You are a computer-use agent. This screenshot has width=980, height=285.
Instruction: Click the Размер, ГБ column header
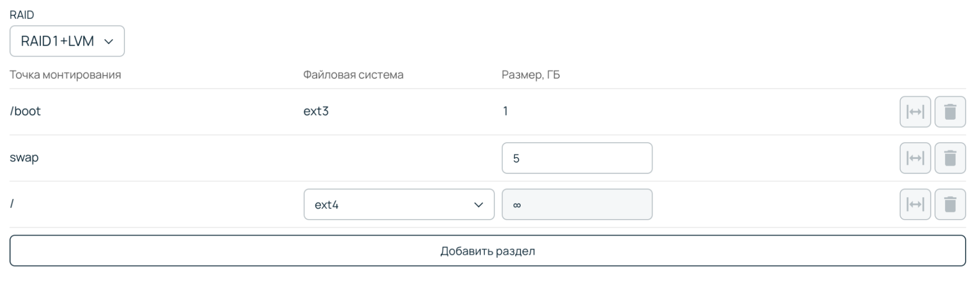[530, 75]
